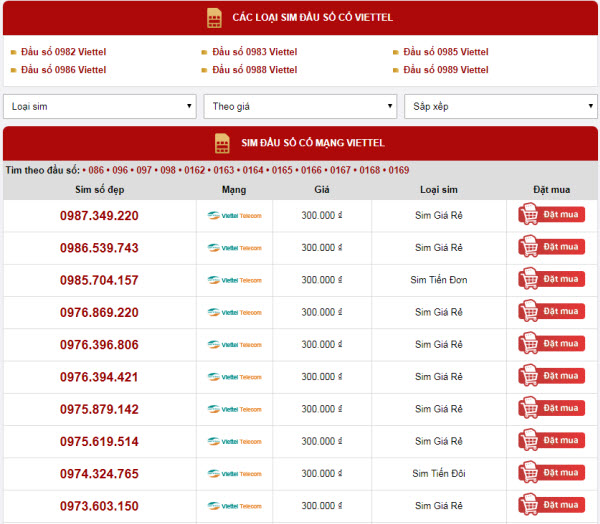Click the Loại sim column header

point(439,189)
